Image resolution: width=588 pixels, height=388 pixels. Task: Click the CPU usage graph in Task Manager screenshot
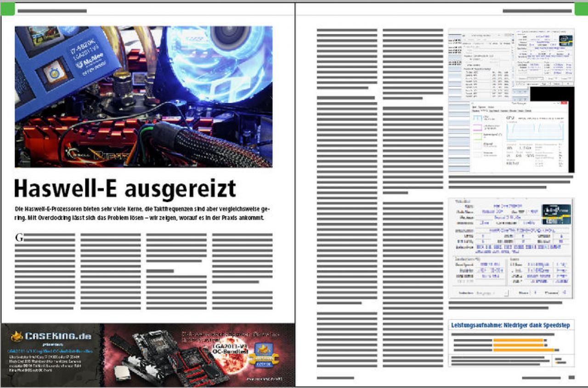point(535,131)
